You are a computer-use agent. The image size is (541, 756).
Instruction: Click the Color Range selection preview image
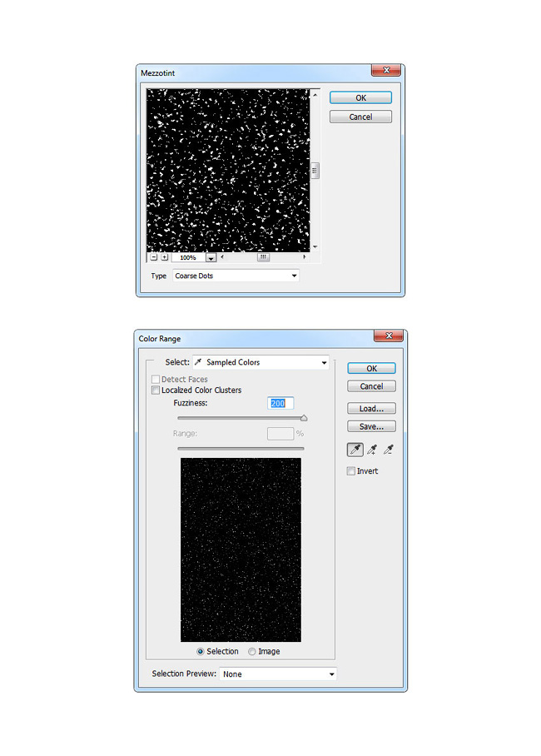[241, 550]
